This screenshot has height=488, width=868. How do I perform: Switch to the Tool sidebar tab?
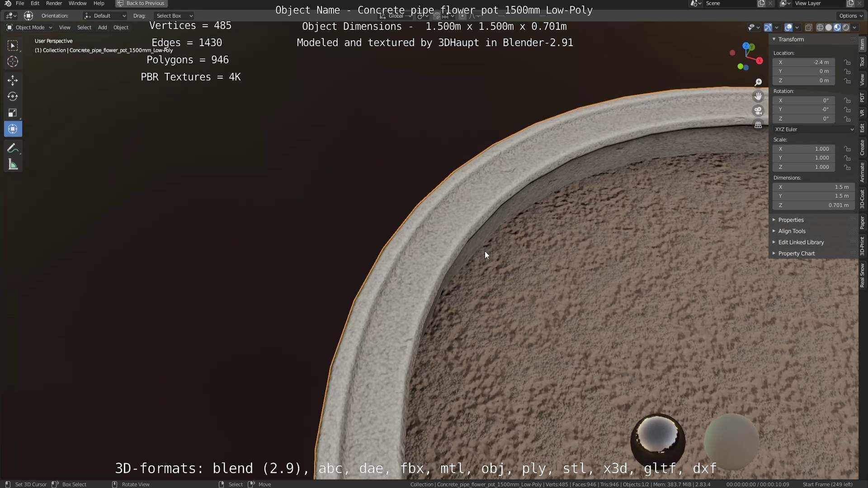[862, 62]
